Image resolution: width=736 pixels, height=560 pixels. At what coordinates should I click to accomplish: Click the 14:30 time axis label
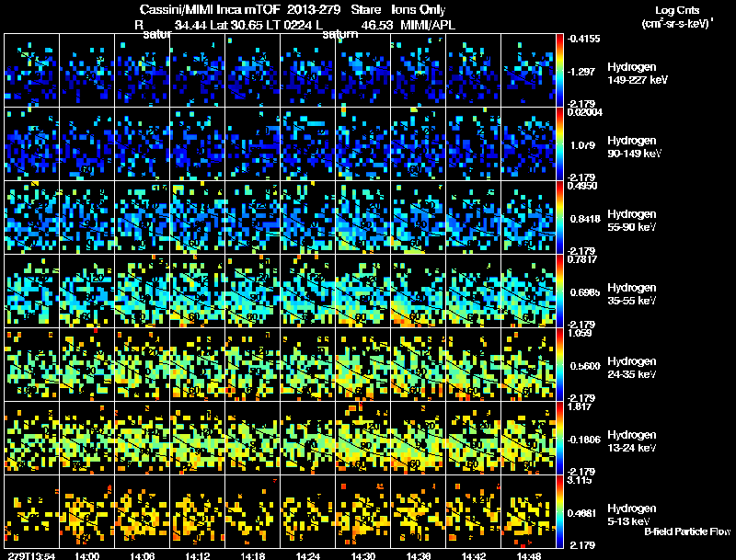(x=362, y=556)
